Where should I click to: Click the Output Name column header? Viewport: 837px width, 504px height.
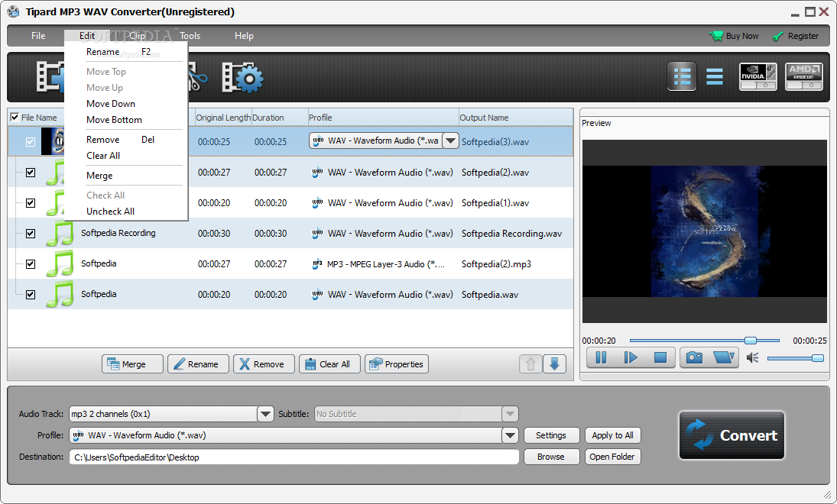[x=516, y=118]
